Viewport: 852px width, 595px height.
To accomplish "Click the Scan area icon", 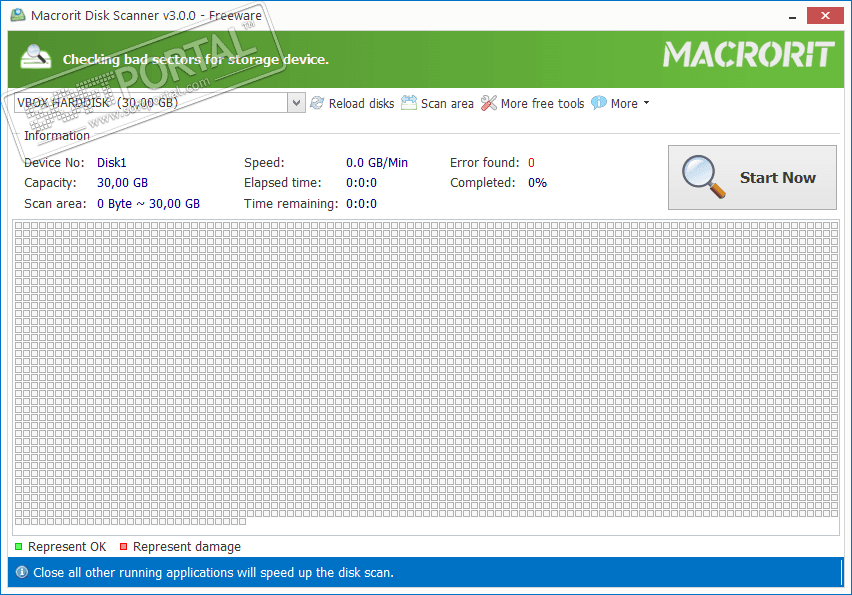I will (x=409, y=102).
